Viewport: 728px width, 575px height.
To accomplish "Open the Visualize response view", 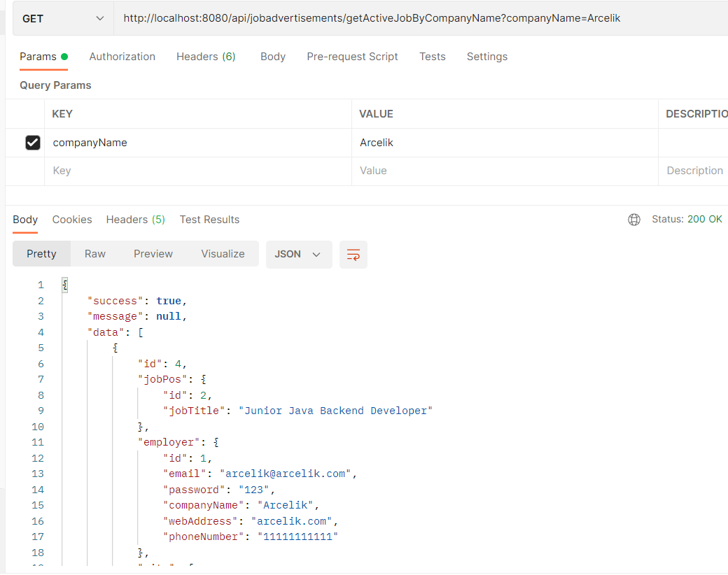I will click(x=223, y=254).
